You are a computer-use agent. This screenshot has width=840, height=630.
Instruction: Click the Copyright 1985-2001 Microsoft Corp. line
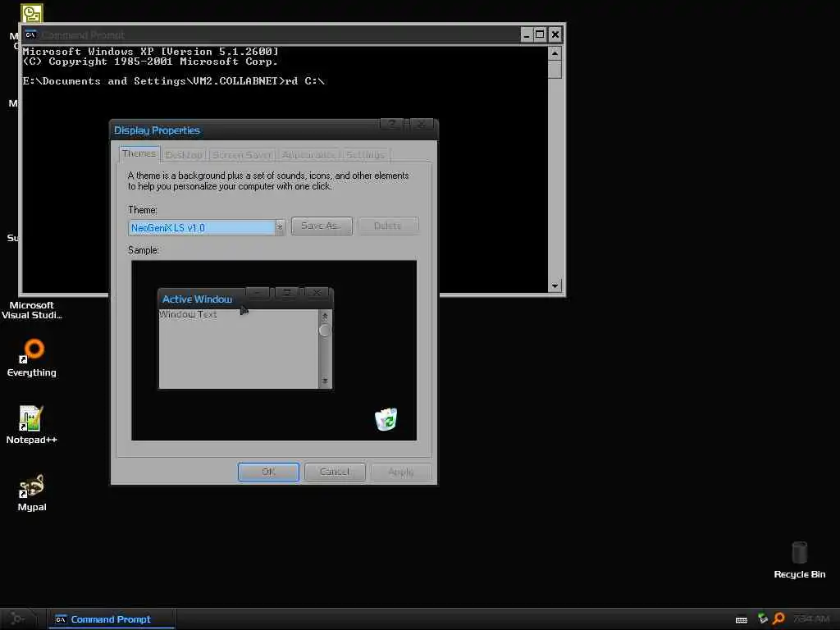point(150,61)
